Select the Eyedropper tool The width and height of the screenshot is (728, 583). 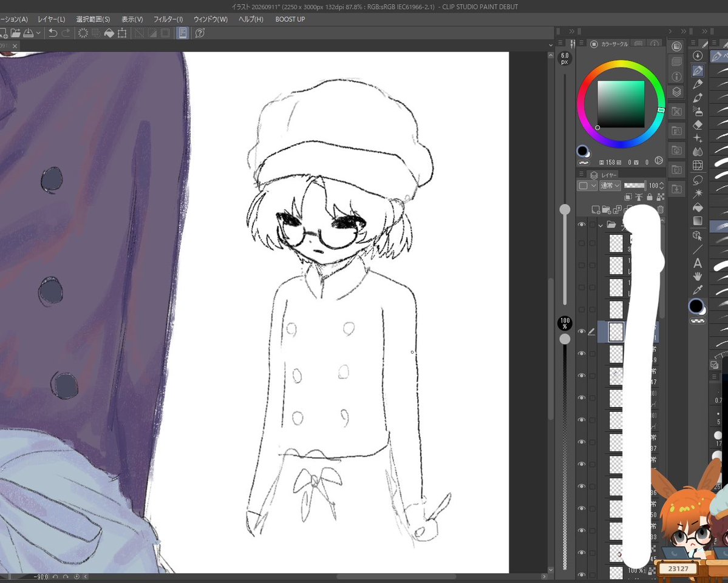[698, 290]
